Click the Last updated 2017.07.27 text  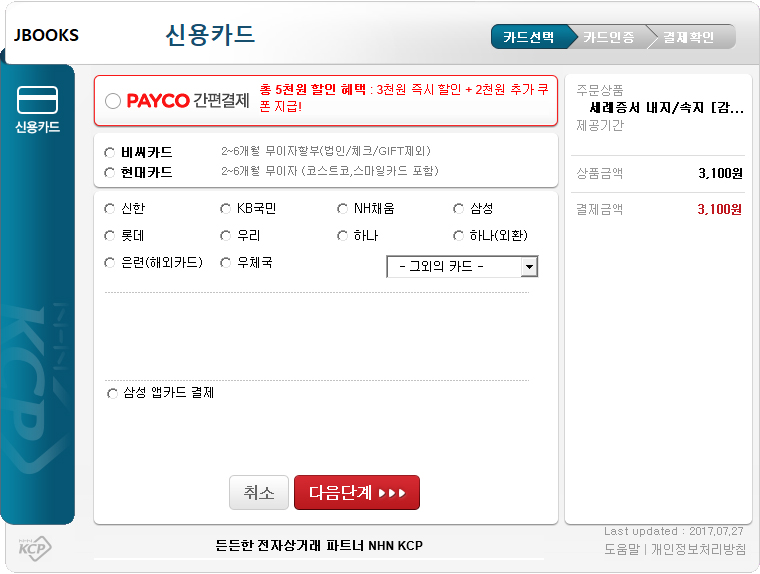(x=674, y=531)
